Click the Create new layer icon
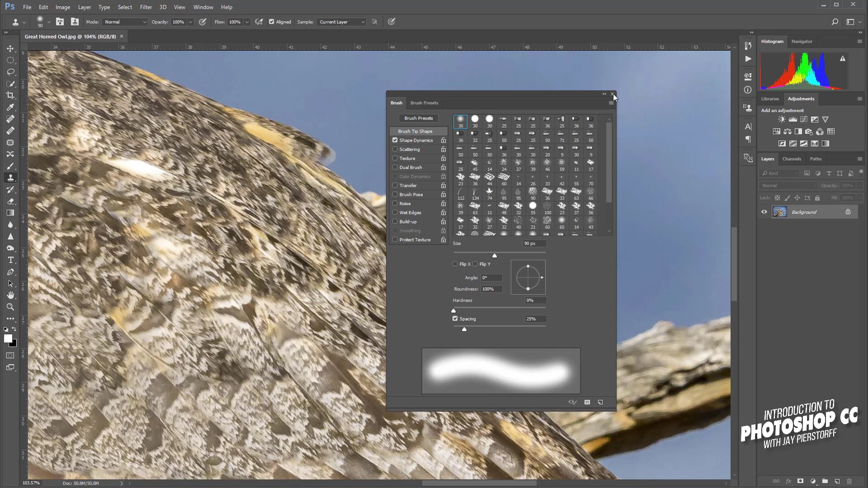Image resolution: width=868 pixels, height=488 pixels. coord(837,481)
